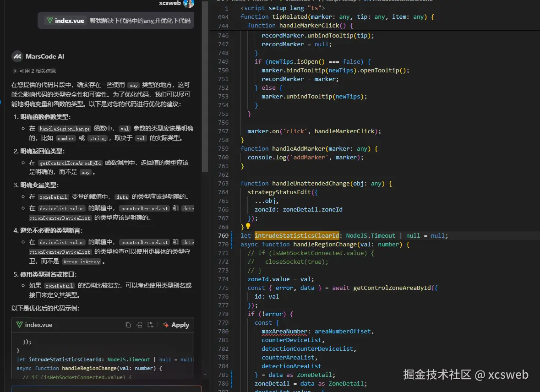
Task: Click the getControlZoneAreaById inline code in chat
Action: 70,163
